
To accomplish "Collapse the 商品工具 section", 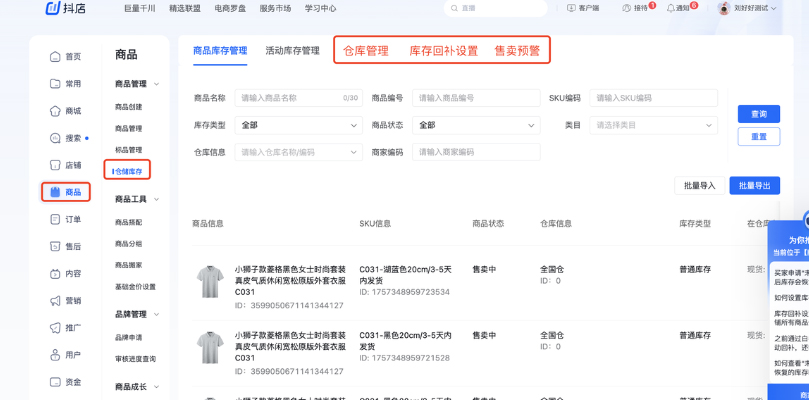I will (156, 199).
